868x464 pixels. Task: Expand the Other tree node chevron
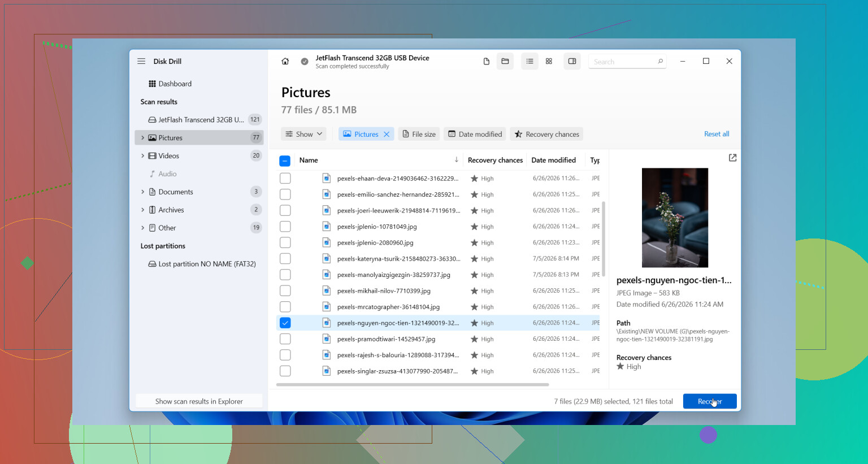pos(142,228)
